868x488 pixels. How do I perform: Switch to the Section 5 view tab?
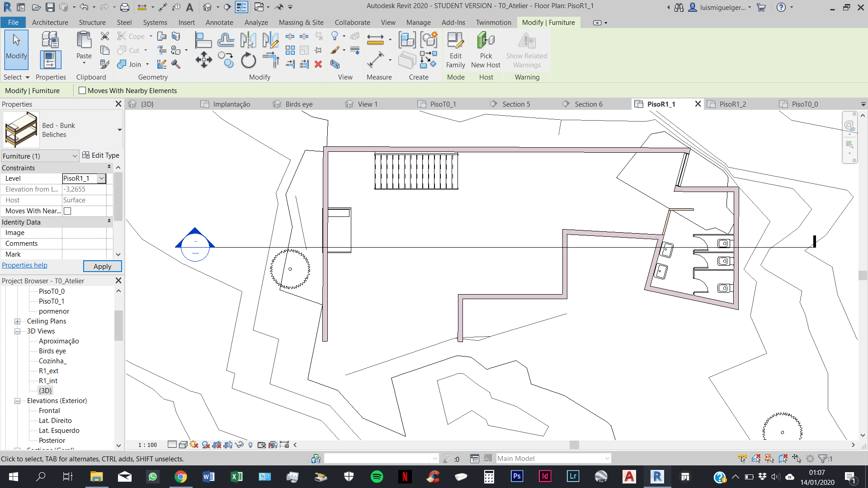(516, 104)
